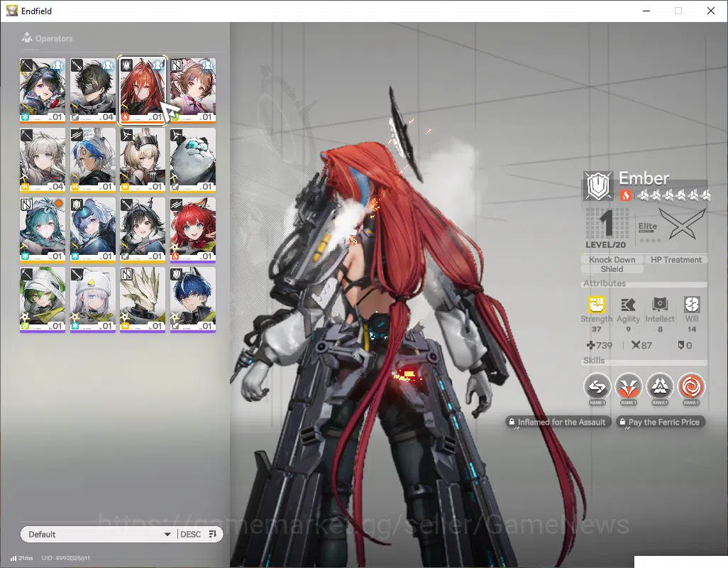Select the teal-haired girl operator card

[x=43, y=229]
